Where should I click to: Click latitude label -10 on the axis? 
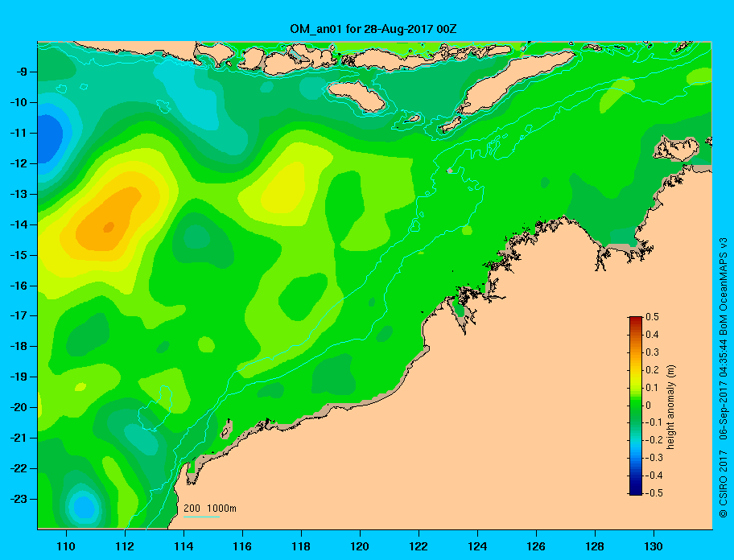click(19, 102)
